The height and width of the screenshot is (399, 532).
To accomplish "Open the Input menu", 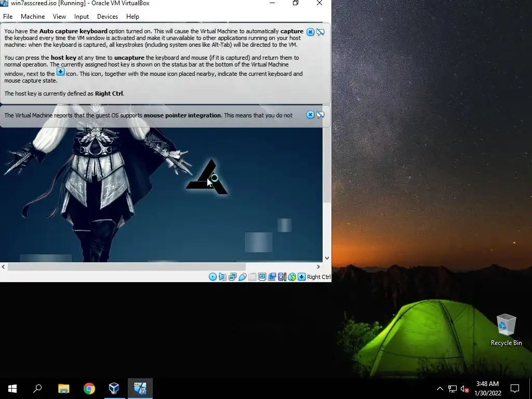I will click(x=82, y=16).
